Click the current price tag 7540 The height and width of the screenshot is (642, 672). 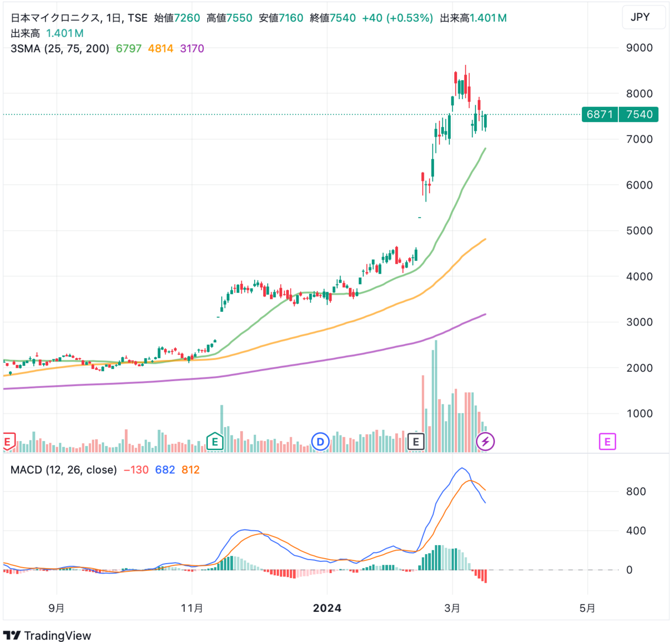pos(639,115)
